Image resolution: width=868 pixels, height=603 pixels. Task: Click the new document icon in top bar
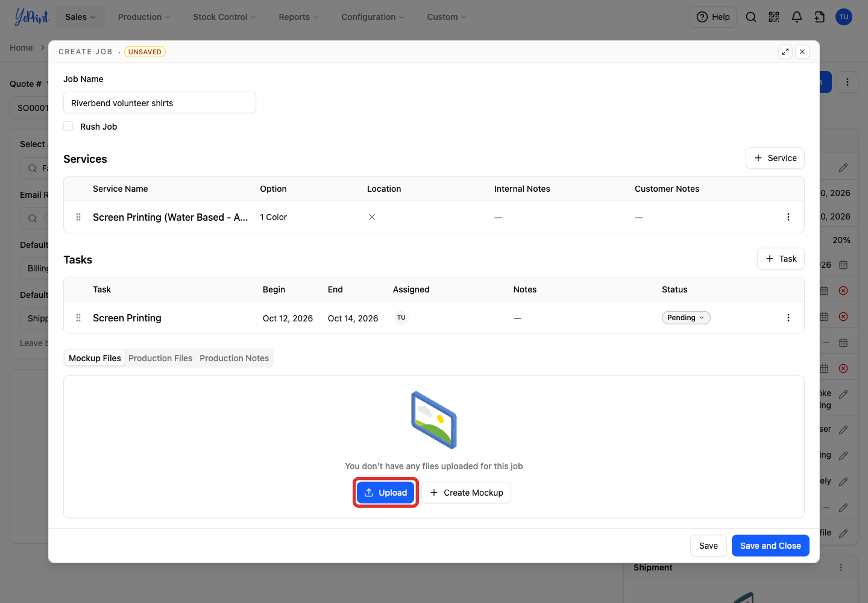tap(820, 17)
